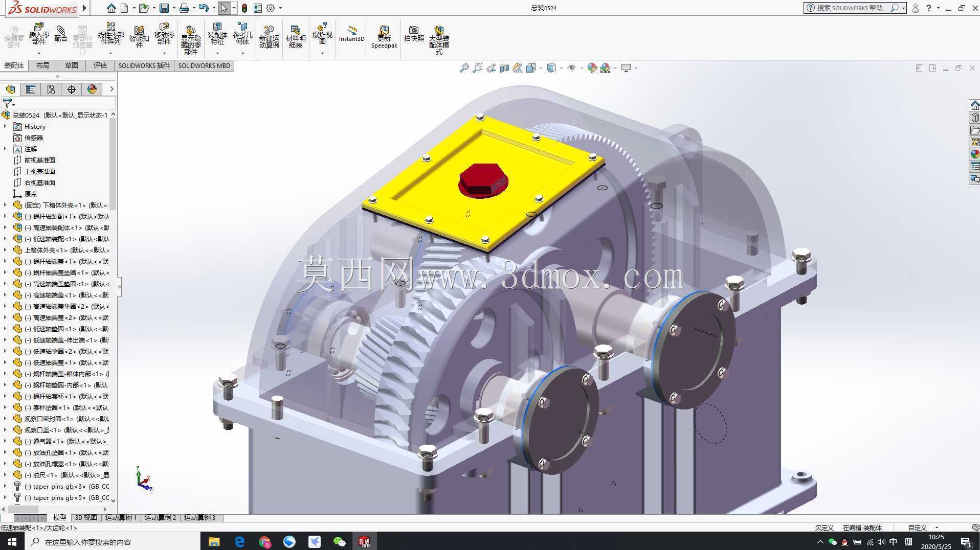Image resolution: width=980 pixels, height=550 pixels.
Task: Click feature tree horizontal scrollbar
Action: 23,509
